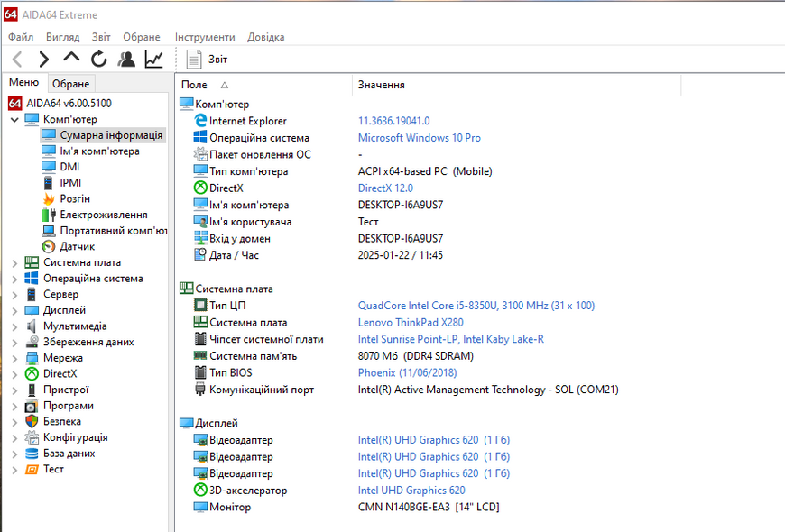Switch to the Обране sidebar tab

click(71, 84)
